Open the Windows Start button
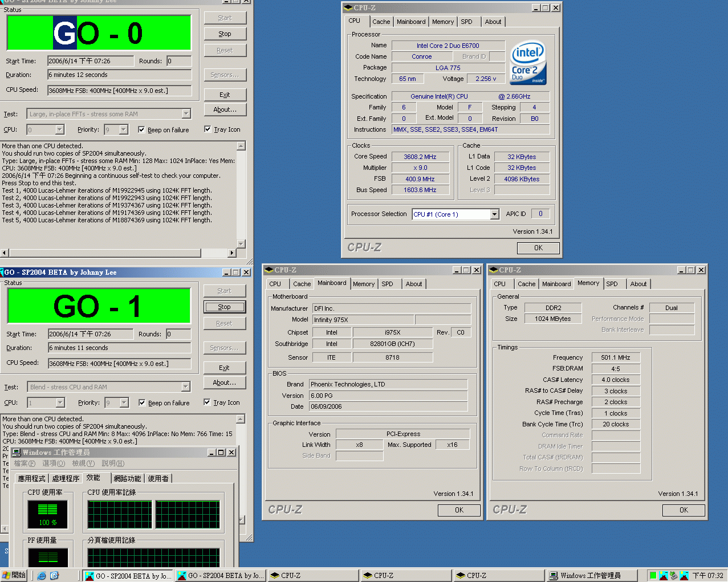The height and width of the screenshot is (582, 728). pyautogui.click(x=14, y=576)
